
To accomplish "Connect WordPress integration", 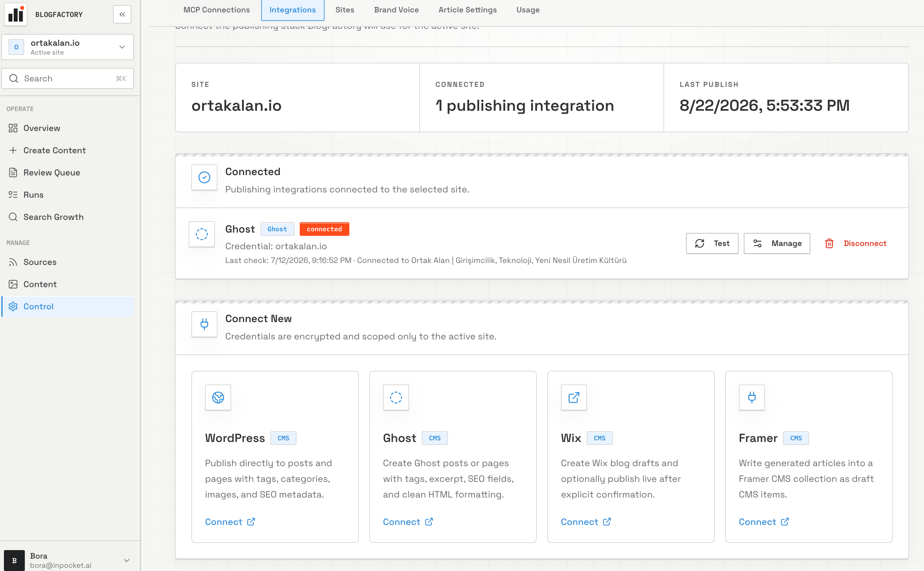I will [230, 522].
